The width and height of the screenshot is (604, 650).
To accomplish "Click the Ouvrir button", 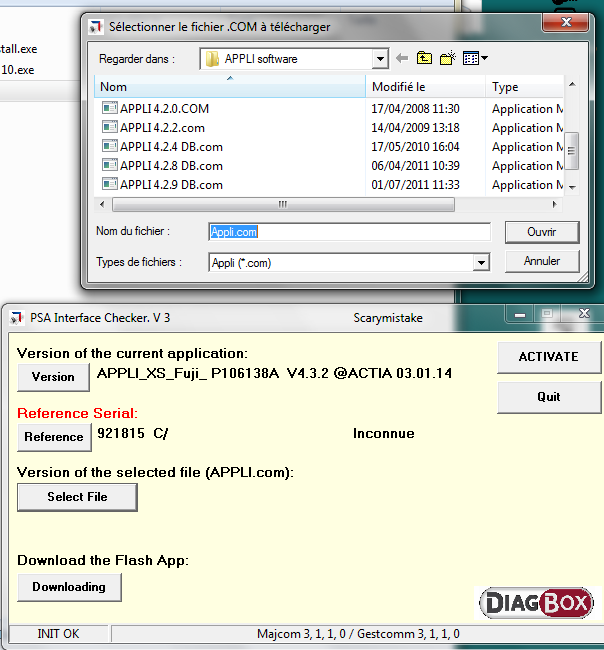I will 542,232.
